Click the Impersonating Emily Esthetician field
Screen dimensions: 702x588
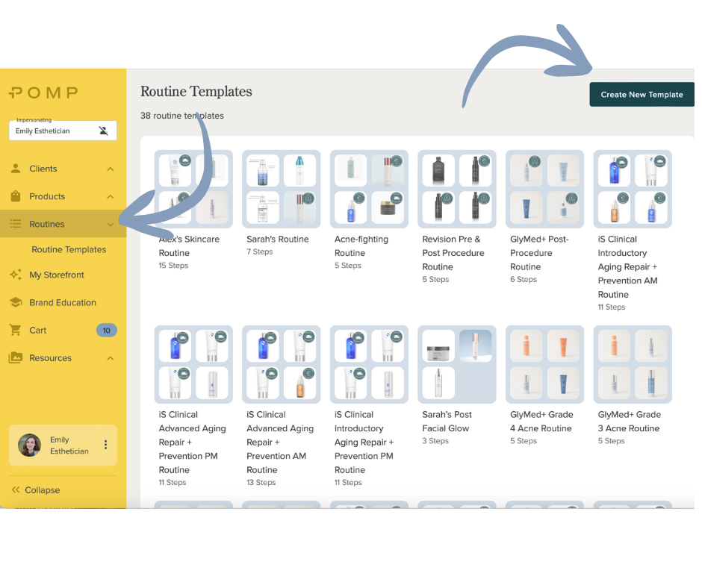click(63, 131)
